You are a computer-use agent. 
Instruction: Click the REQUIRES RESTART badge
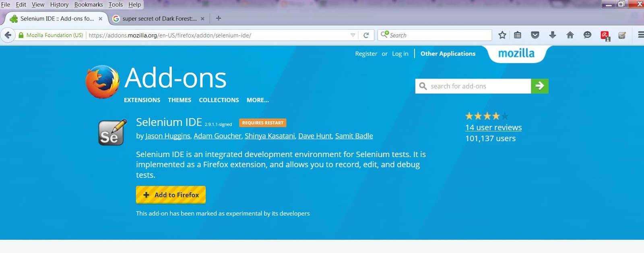coord(263,123)
